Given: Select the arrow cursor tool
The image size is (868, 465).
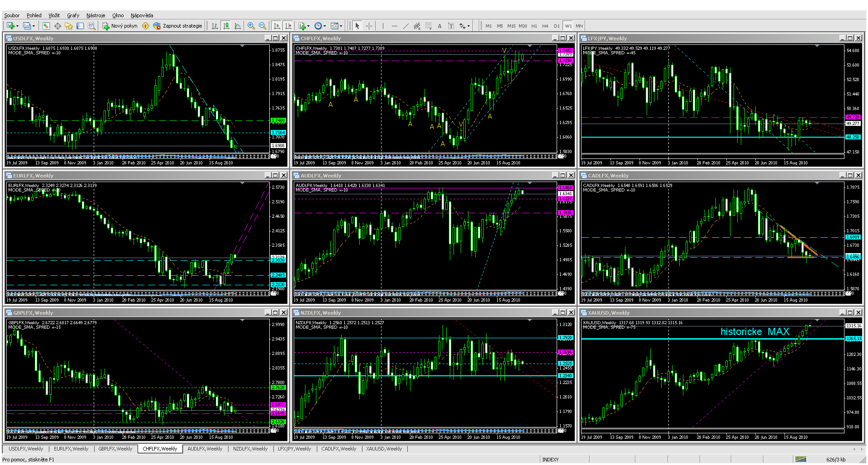Looking at the screenshot, I should [357, 26].
